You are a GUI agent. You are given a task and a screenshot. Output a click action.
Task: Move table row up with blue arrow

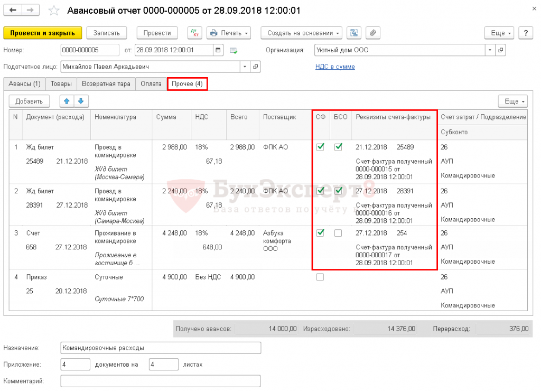pyautogui.click(x=67, y=101)
